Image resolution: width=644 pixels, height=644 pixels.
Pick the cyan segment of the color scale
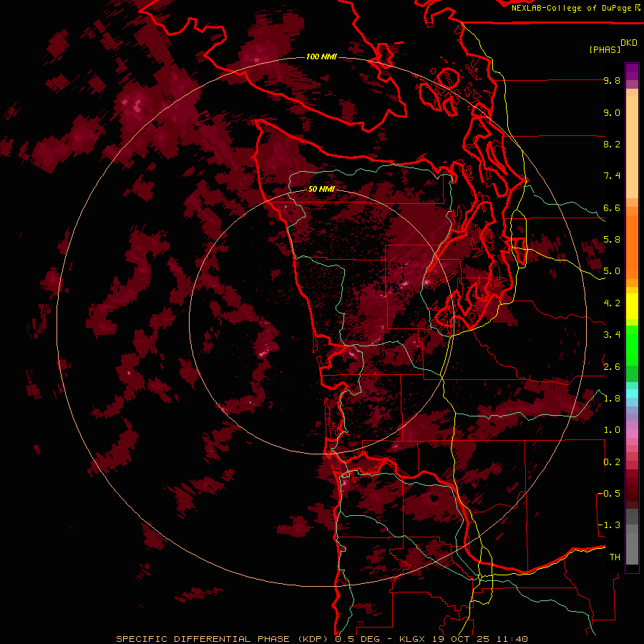pos(632,394)
